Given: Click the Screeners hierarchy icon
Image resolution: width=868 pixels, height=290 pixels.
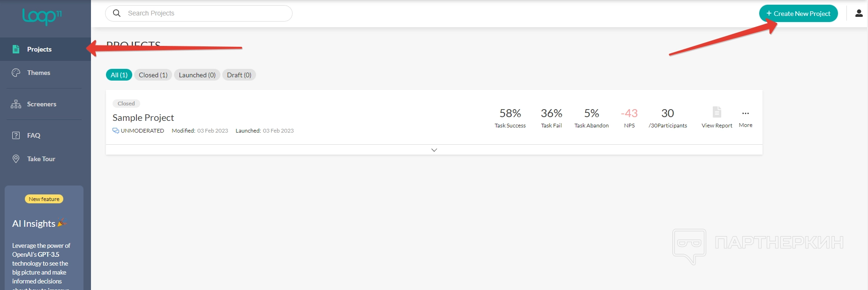Looking at the screenshot, I should coord(16,104).
